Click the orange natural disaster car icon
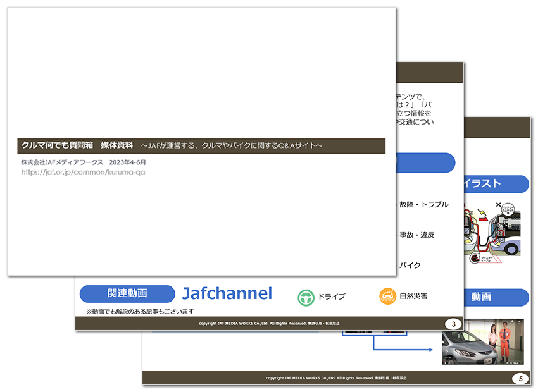Viewport: 538px width, 392px height. pos(387,297)
